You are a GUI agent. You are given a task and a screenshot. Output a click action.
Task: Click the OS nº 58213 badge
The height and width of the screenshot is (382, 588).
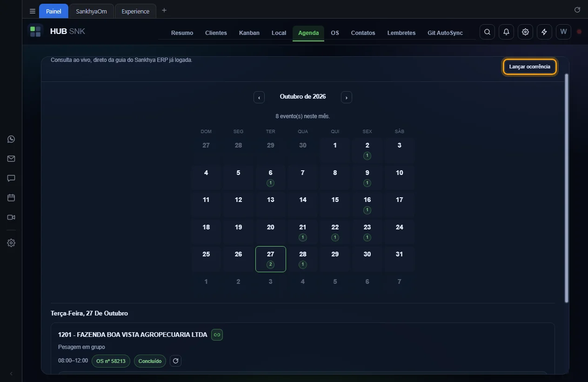coord(111,361)
